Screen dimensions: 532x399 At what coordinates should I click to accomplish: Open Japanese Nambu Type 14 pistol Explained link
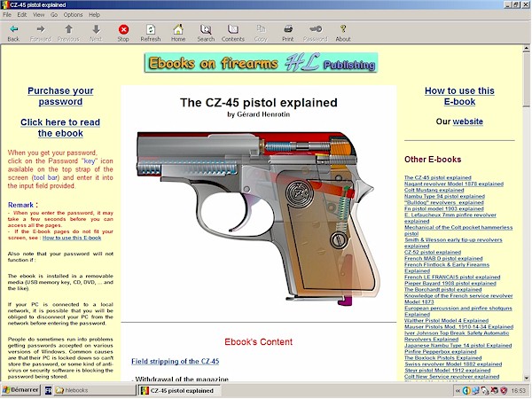coord(458,346)
